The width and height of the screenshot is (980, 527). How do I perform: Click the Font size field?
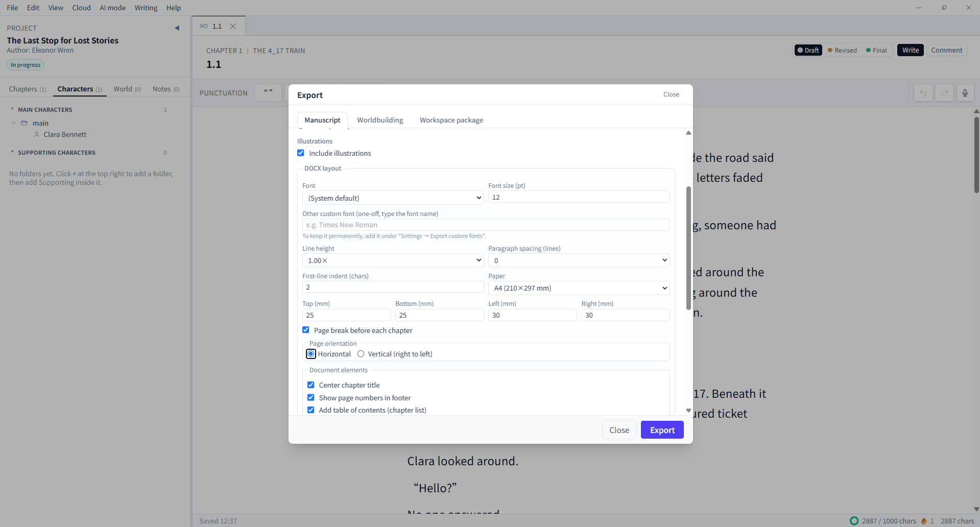[579, 197]
